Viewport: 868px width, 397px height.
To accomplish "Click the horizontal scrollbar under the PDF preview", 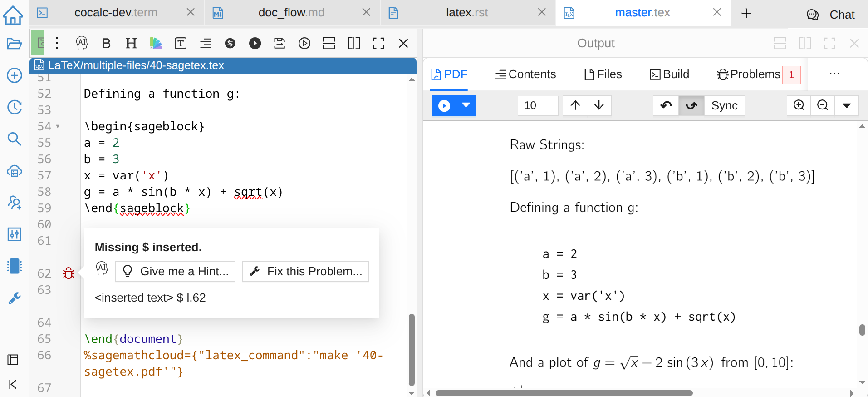I will click(564, 393).
